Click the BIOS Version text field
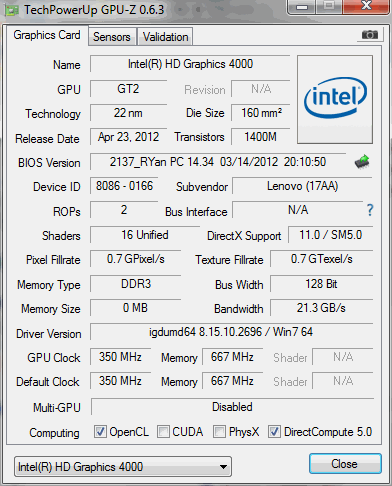The image size is (392, 486). [x=218, y=162]
